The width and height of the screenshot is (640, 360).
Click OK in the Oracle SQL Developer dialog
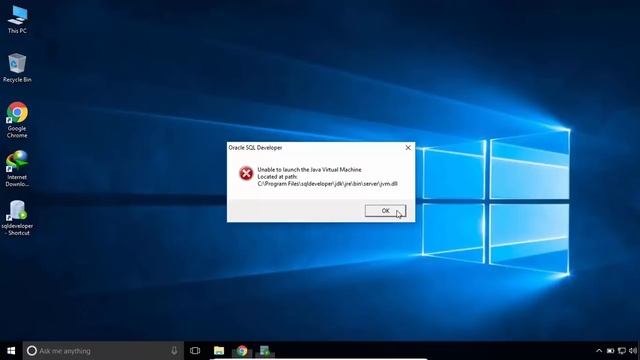click(385, 211)
